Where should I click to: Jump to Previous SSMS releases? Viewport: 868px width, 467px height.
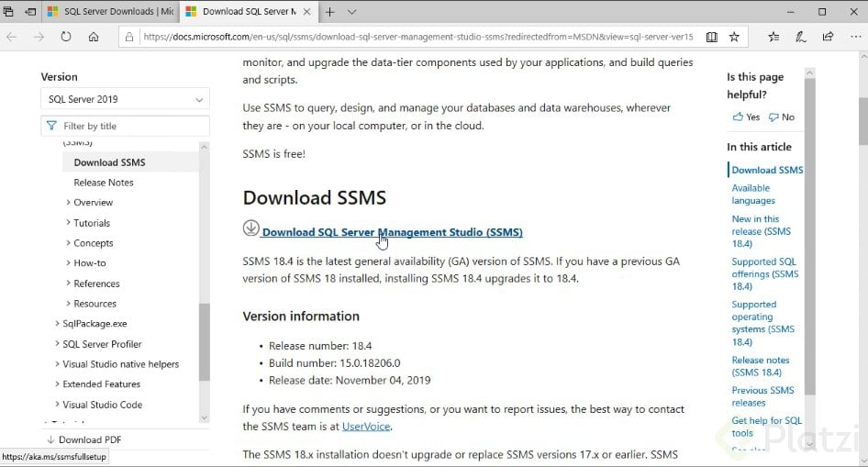tap(762, 396)
